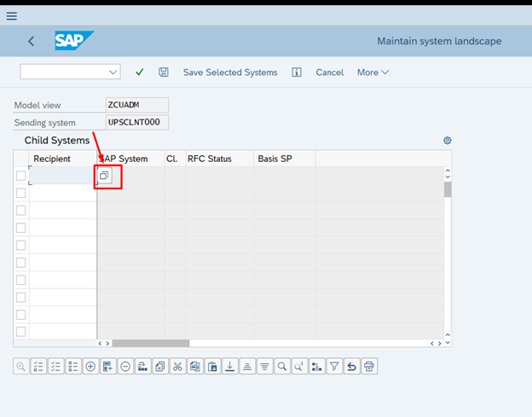
Task: Click the horizontal scrollbar thumb below the table
Action: click(x=151, y=344)
